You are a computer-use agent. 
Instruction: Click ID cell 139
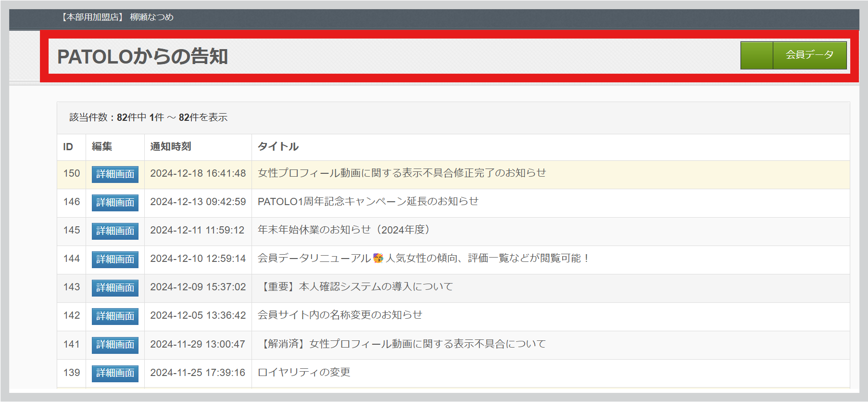tap(72, 373)
